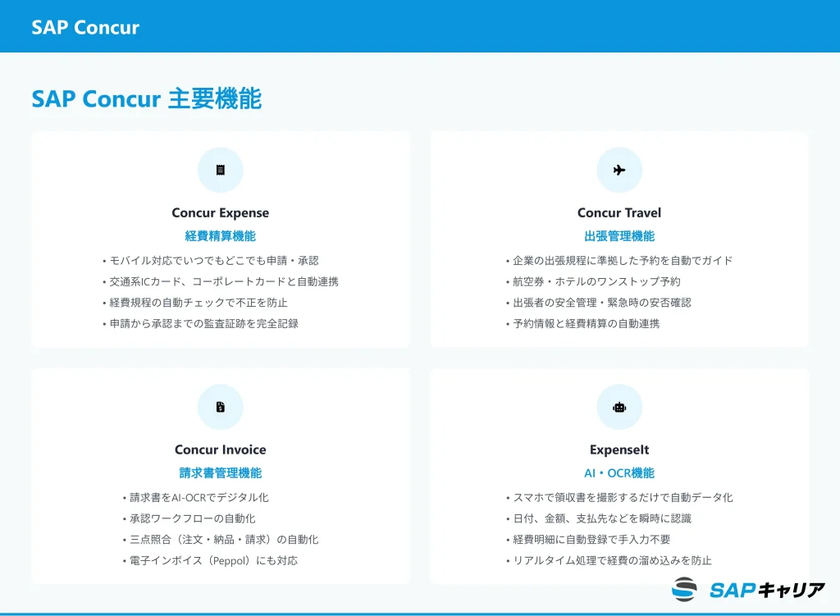Image resolution: width=840 pixels, height=616 pixels.
Task: Click the 請求書管理機能 subtitle
Action: [220, 473]
